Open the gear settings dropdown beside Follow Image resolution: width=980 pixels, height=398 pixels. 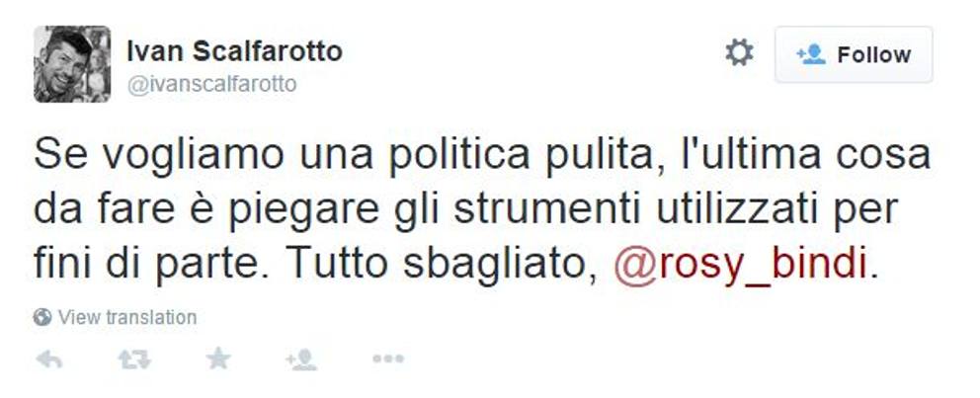pos(739,52)
